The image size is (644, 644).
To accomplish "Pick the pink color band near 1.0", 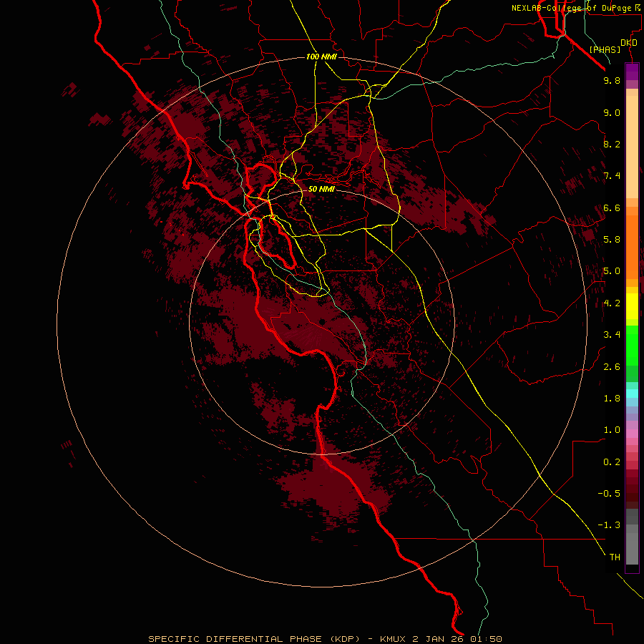I will (x=632, y=434).
